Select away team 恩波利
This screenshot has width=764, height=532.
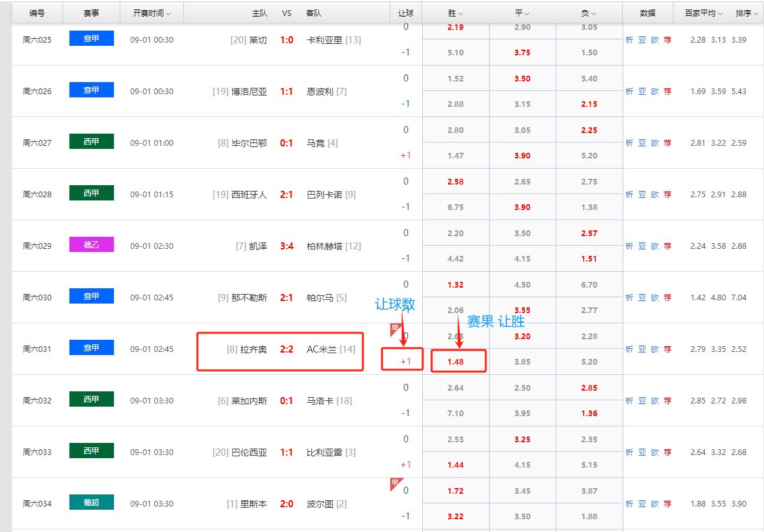point(320,91)
